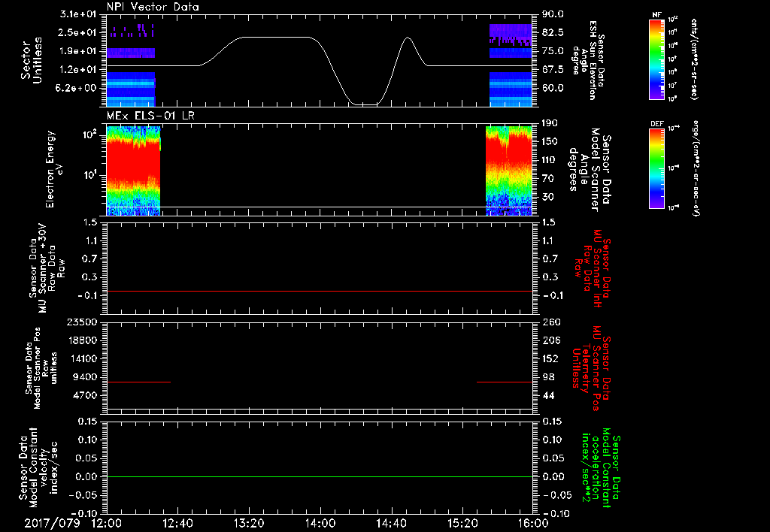Click the '23500' scanner position tick
Viewport: 770px width, 532px height.
pos(81,322)
